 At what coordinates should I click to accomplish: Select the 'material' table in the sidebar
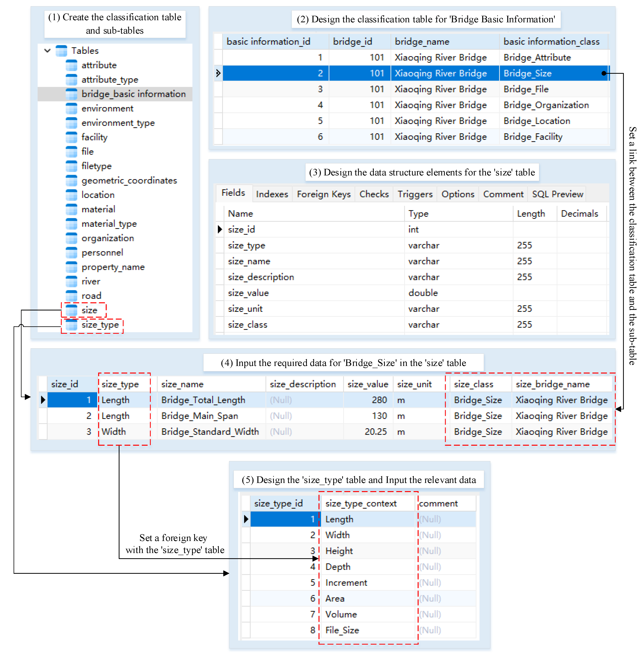[99, 209]
